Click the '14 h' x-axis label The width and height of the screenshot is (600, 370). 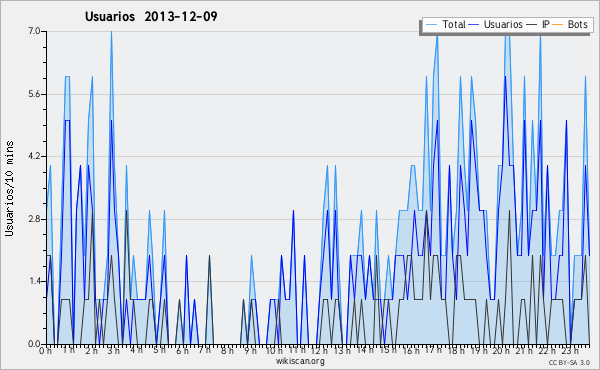click(365, 350)
